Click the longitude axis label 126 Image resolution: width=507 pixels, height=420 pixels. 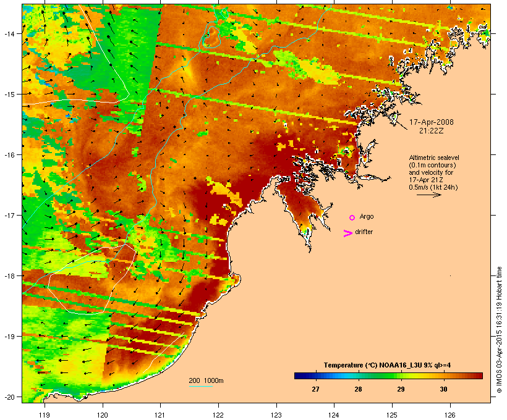[x=450, y=415]
